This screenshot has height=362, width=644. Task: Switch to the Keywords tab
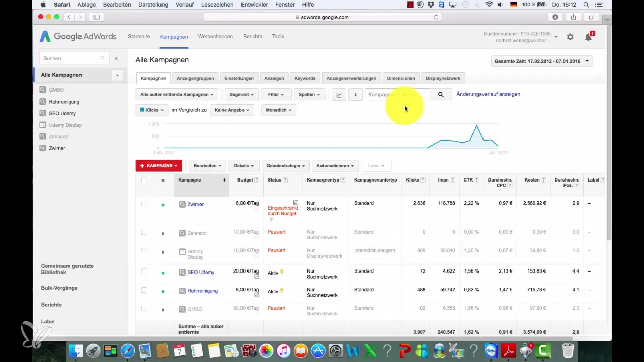pos(305,78)
